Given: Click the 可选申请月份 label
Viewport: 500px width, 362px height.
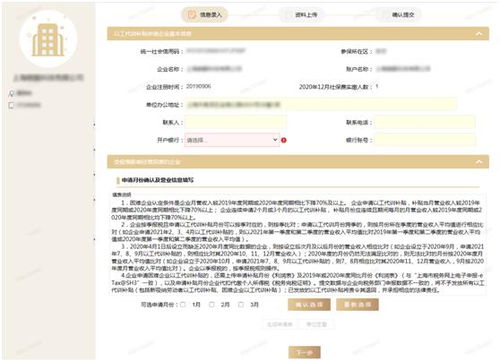Looking at the screenshot, I should click(159, 304).
